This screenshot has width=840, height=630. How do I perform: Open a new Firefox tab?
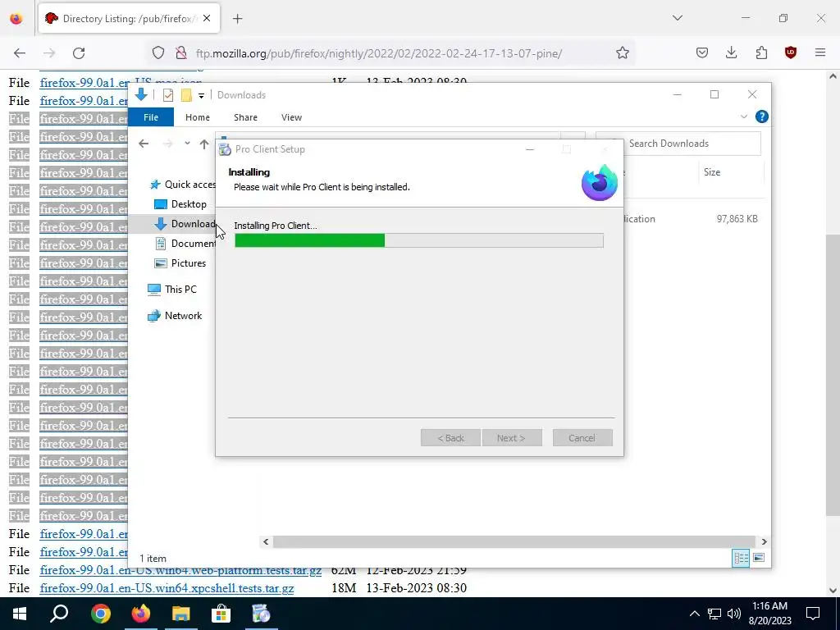237,19
